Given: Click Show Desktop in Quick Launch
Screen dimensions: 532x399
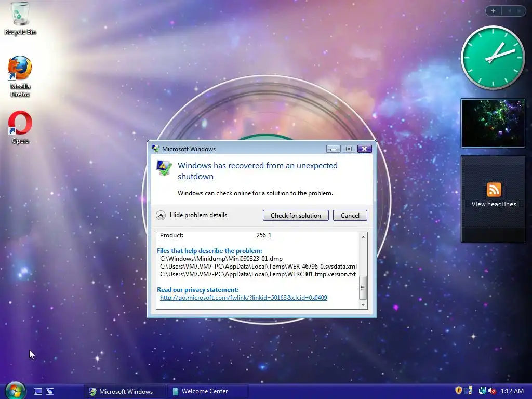Looking at the screenshot, I should click(x=38, y=392).
